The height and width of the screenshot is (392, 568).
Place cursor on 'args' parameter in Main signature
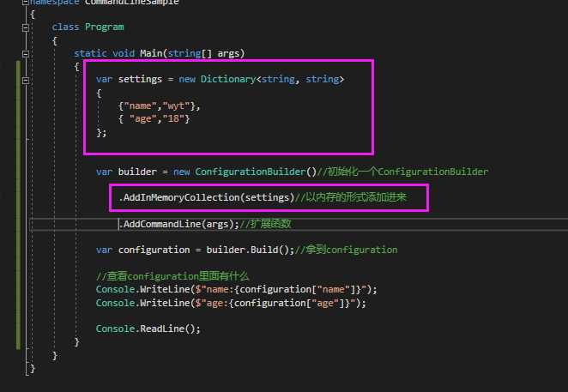click(x=228, y=54)
